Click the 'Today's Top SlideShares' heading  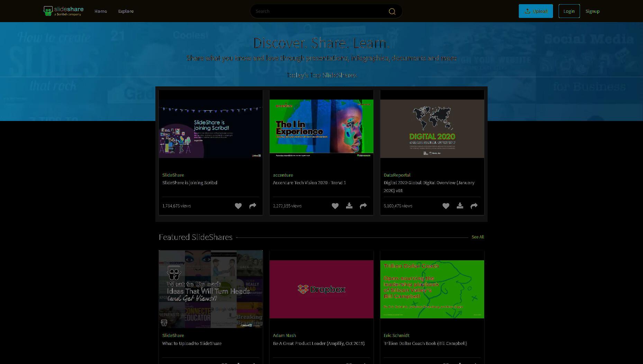pos(321,75)
